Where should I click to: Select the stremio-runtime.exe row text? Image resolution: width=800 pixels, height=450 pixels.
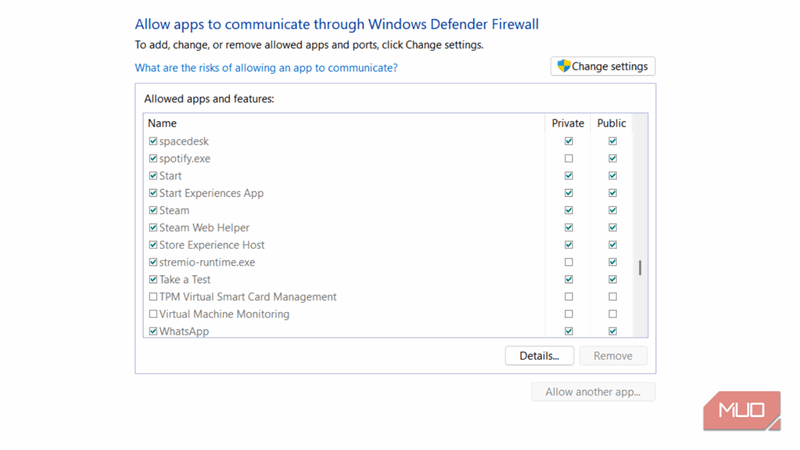[x=207, y=262]
